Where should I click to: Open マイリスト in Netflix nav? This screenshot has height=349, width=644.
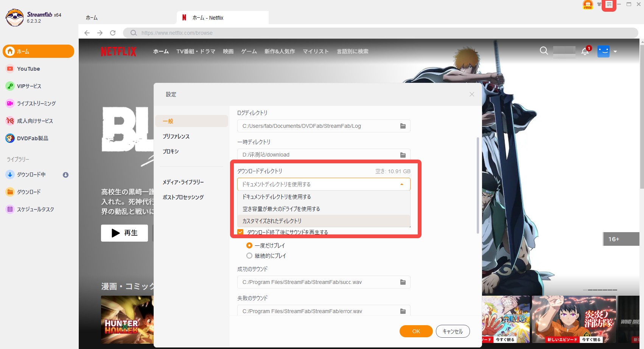coord(316,51)
